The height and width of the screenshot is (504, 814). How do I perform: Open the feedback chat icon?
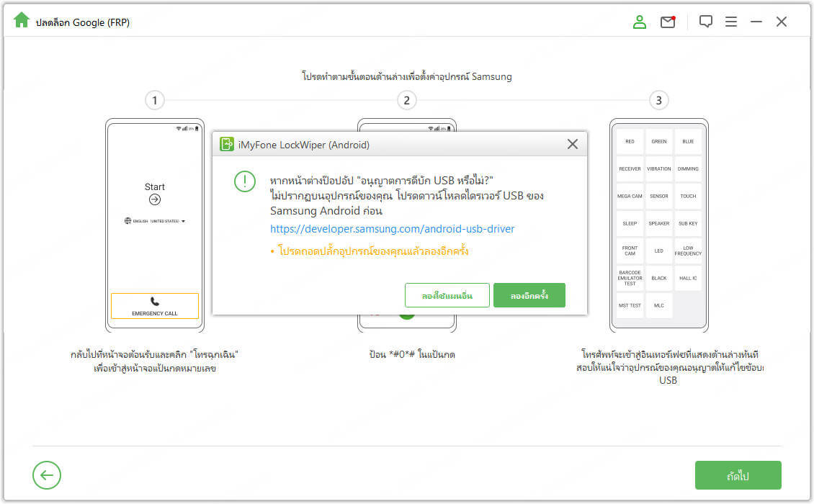pyautogui.click(x=705, y=22)
